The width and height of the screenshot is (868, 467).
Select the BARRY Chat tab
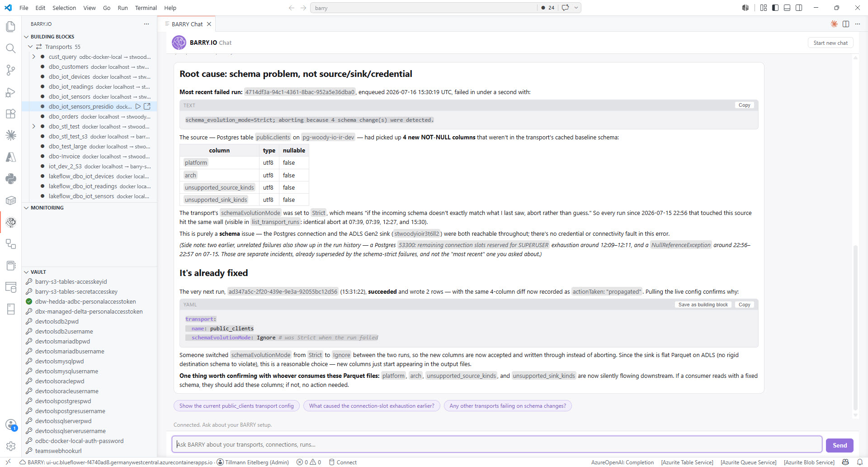point(187,24)
